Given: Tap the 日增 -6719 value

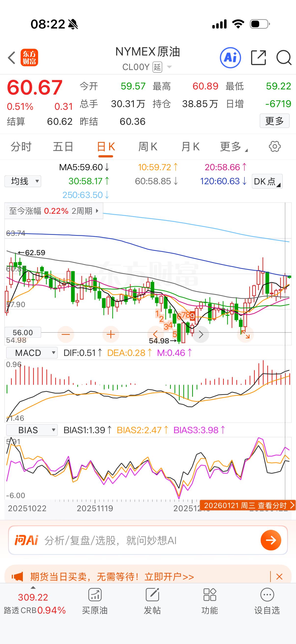Looking at the screenshot, I should pyautogui.click(x=278, y=104).
